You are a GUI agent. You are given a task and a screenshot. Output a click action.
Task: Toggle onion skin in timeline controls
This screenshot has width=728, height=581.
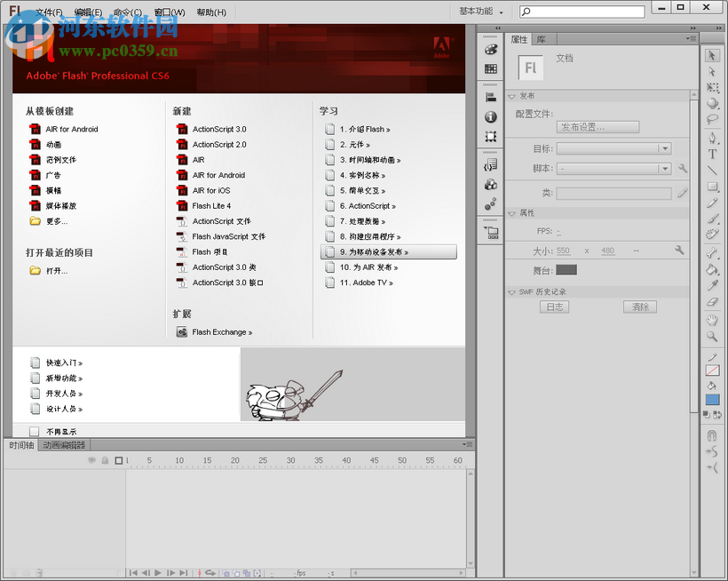226,573
